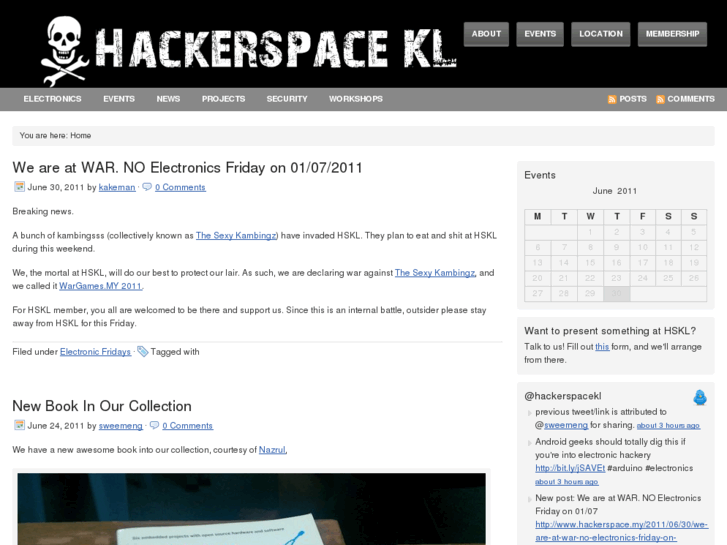Click the Twitter bird icon
The width and height of the screenshot is (727, 545).
(700, 398)
